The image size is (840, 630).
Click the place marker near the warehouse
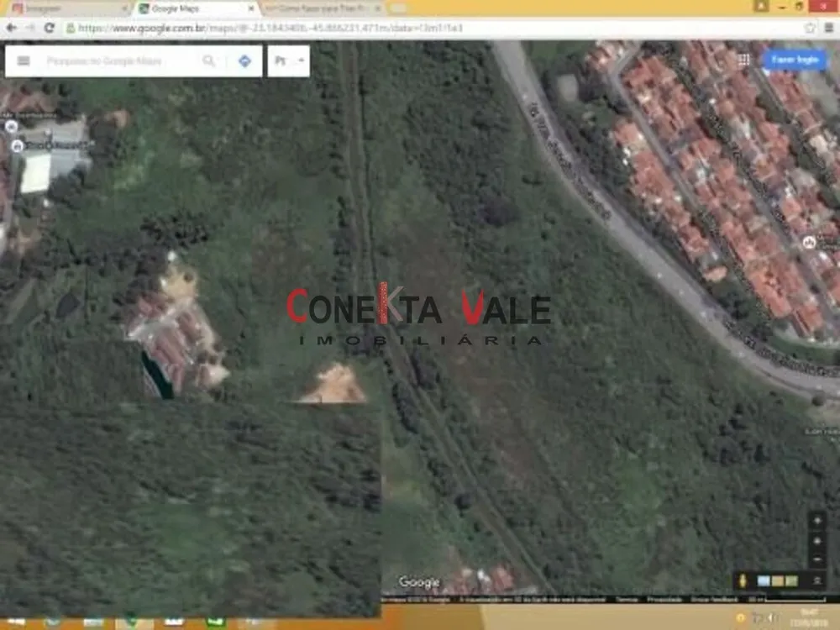pos(18,145)
